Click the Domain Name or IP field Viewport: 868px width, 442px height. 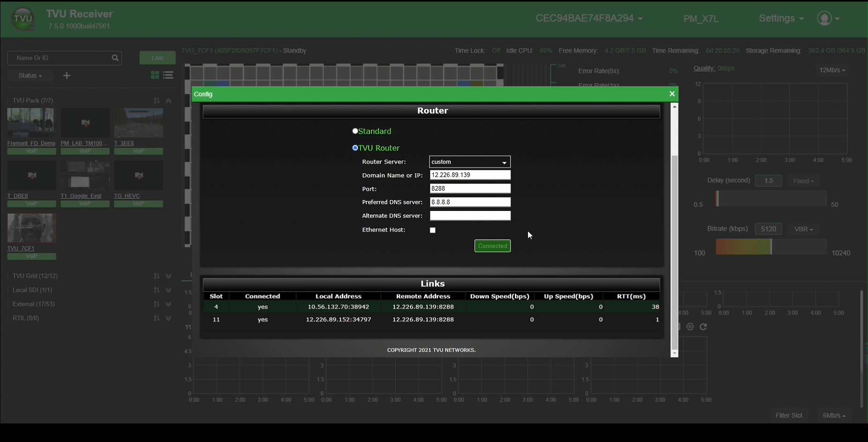point(470,175)
